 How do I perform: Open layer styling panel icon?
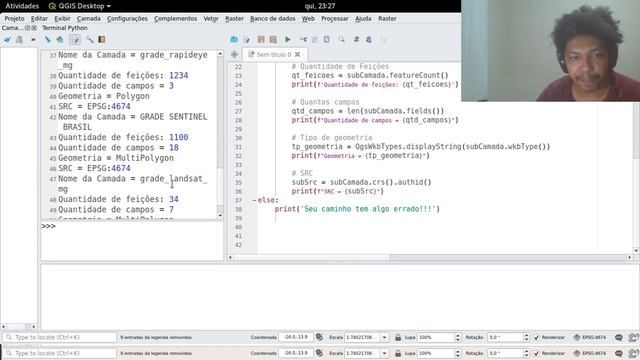point(7,40)
